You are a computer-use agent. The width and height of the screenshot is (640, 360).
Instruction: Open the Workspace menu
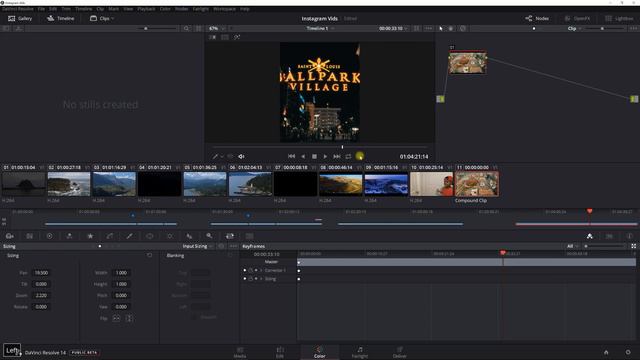224,9
